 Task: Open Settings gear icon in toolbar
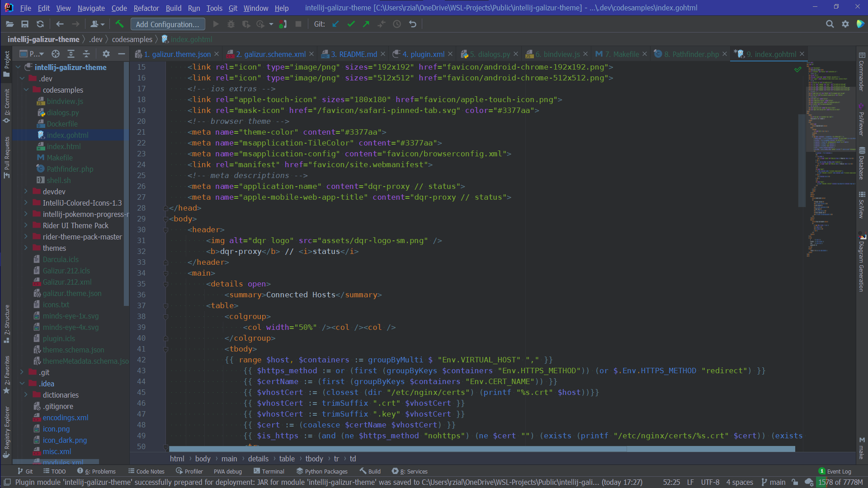[845, 24]
